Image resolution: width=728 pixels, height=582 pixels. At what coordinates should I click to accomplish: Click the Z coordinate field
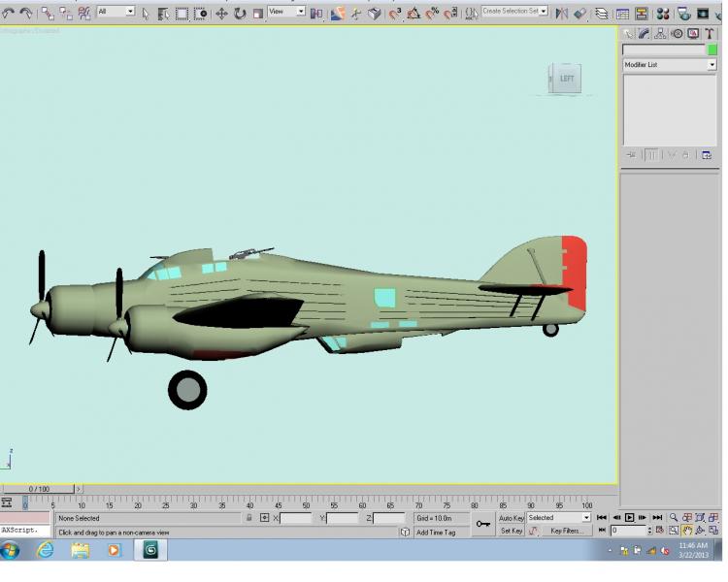(x=388, y=518)
